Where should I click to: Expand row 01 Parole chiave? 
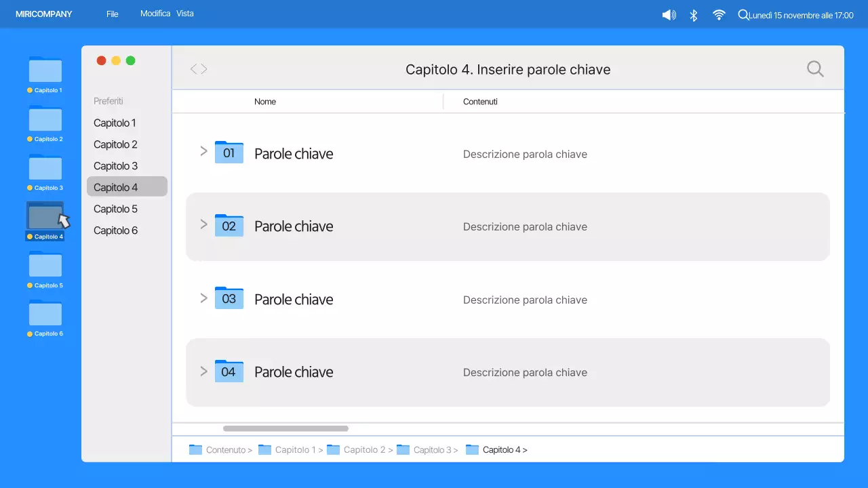pyautogui.click(x=203, y=151)
